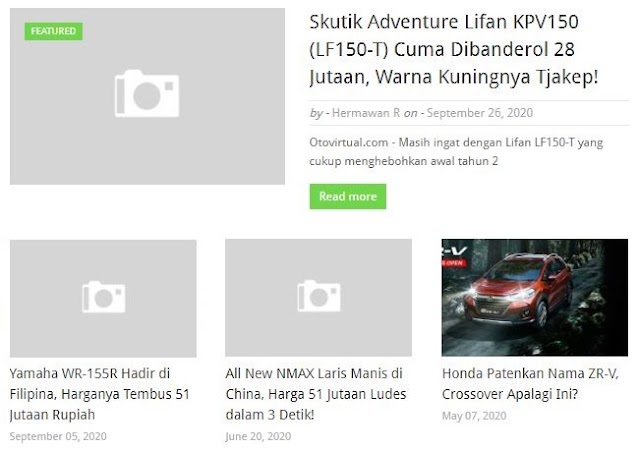
Task: Open Honda Patenkan Nama ZR-V title
Action: 530,384
